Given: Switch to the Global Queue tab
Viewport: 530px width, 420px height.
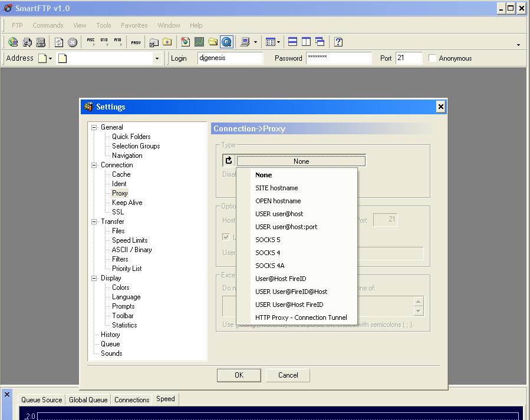Looking at the screenshot, I should pyautogui.click(x=88, y=399).
